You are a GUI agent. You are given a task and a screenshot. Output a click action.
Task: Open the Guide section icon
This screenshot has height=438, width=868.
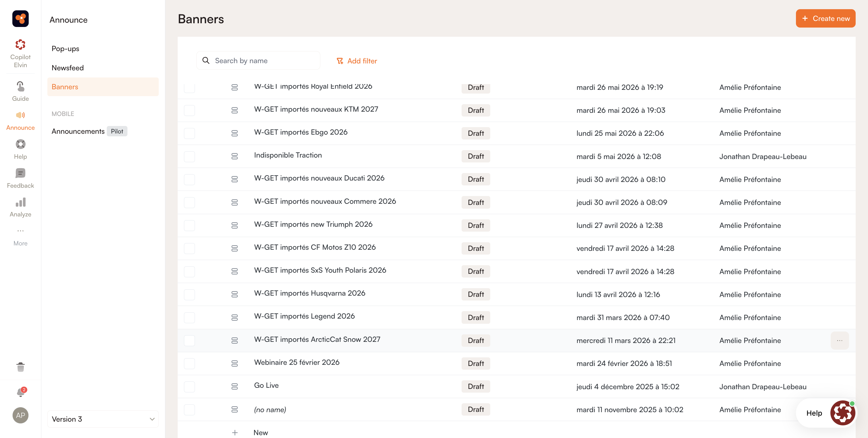20,87
